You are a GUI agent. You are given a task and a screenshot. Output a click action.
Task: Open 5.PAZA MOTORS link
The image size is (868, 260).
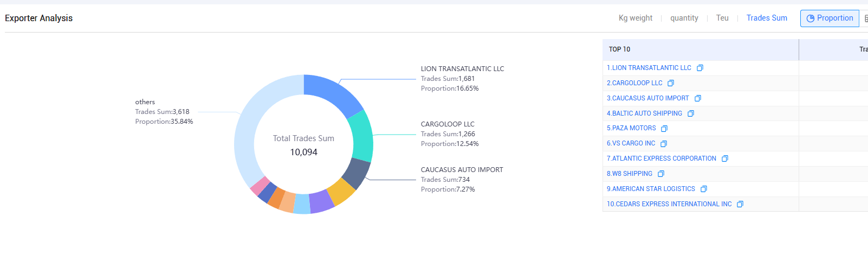(631, 128)
